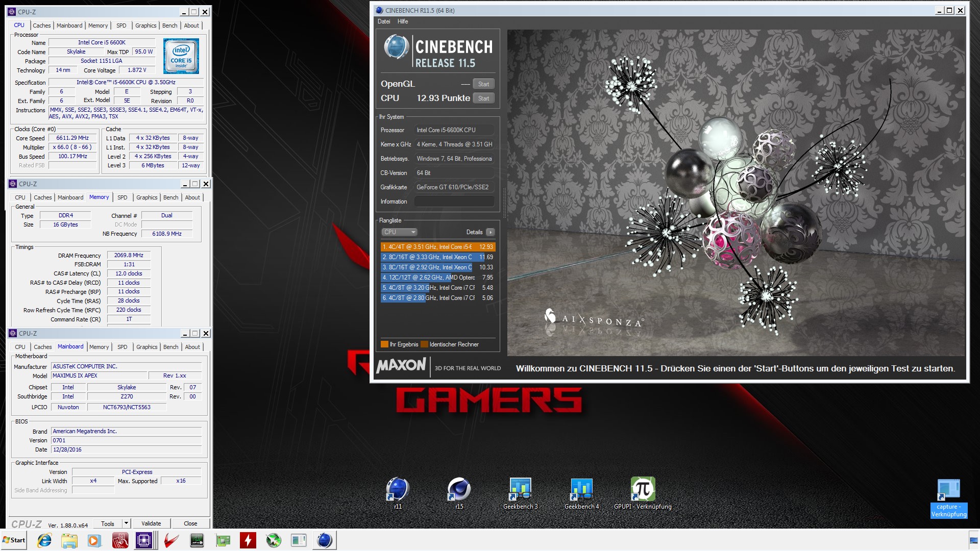Open the Datei menu in Cinebench
Image resolution: width=980 pixels, height=551 pixels.
[384, 21]
